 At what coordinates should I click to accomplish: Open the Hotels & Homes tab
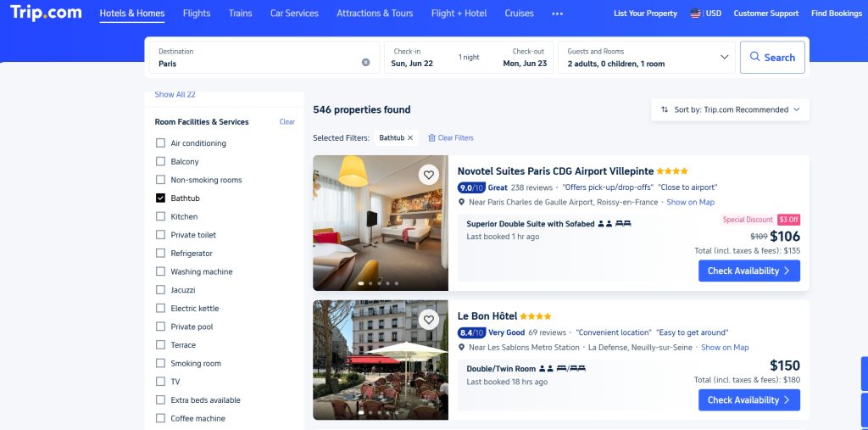(x=132, y=14)
